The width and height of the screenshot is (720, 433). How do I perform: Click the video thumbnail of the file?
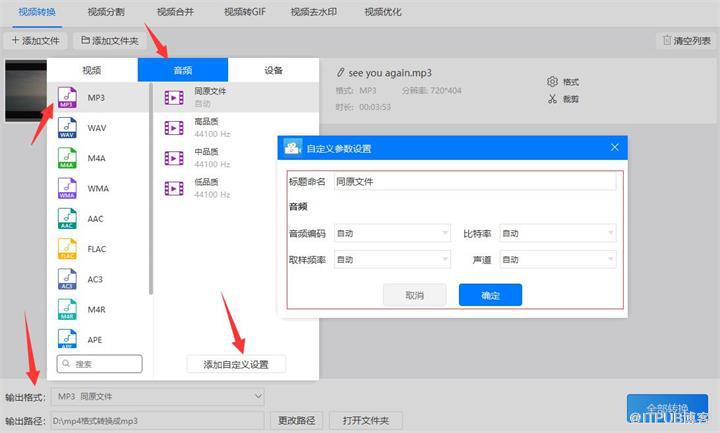[26, 90]
